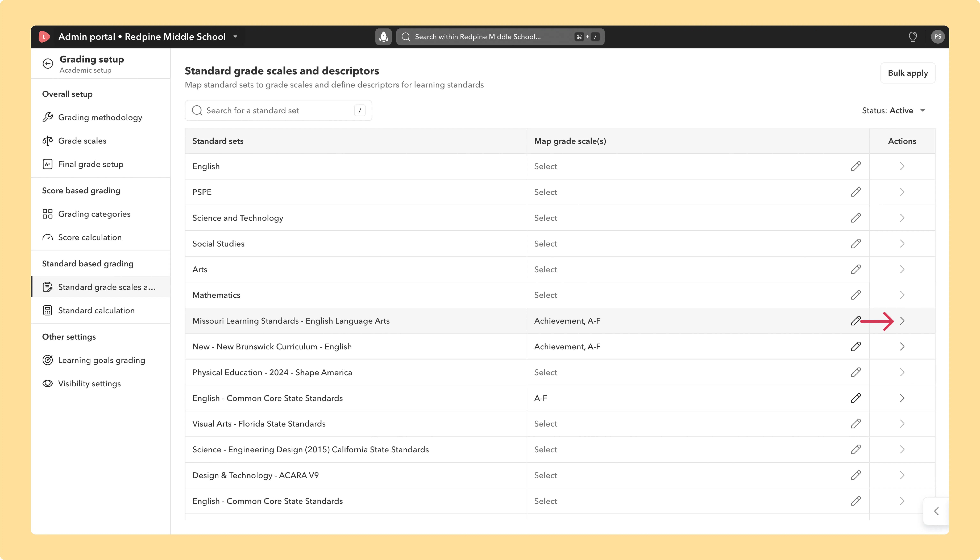The height and width of the screenshot is (560, 980).
Task: Edit grade scale for Social Studies
Action: [x=856, y=243]
